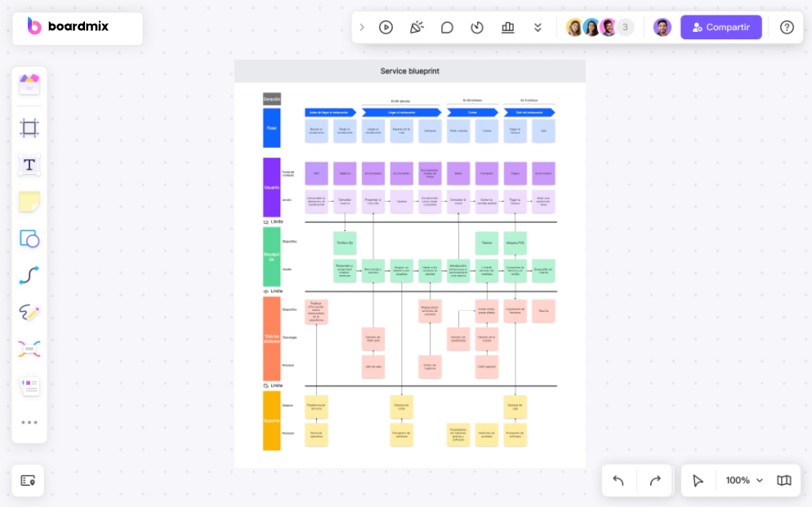Click the first collaborator avatar
The image size is (812, 507).
click(x=574, y=28)
